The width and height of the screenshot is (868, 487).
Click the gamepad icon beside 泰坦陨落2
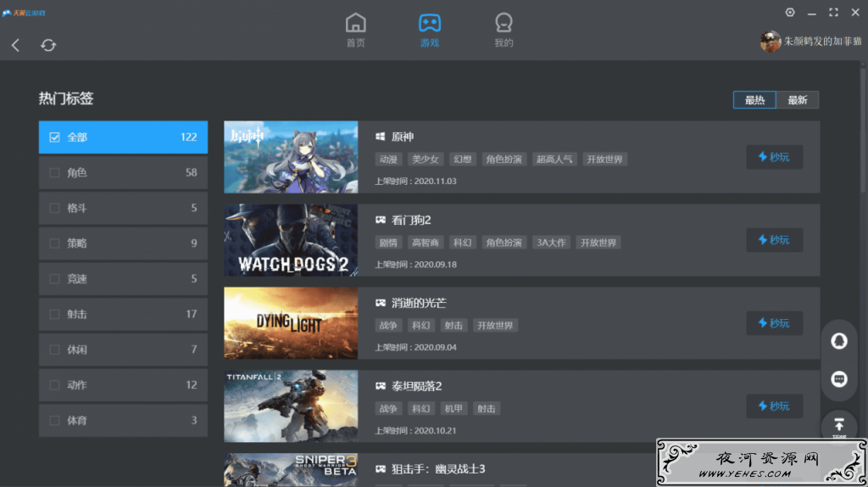(x=381, y=386)
